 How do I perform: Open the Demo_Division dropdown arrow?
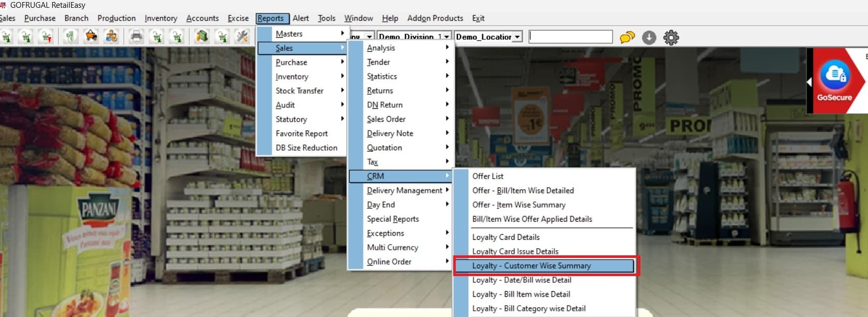(x=446, y=37)
